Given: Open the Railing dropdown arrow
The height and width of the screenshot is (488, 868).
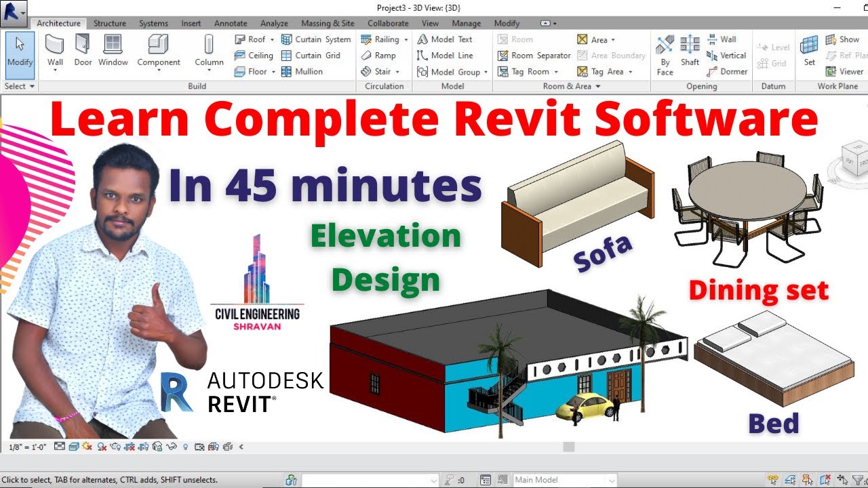Looking at the screenshot, I should (x=406, y=40).
